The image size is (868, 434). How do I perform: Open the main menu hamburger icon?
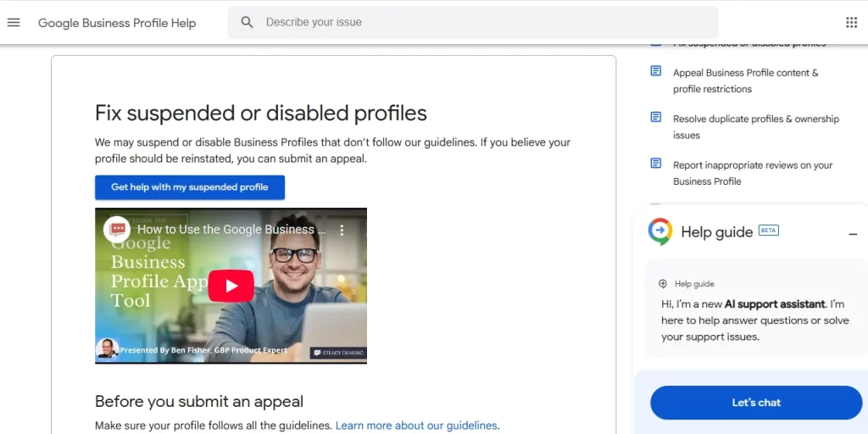click(14, 22)
